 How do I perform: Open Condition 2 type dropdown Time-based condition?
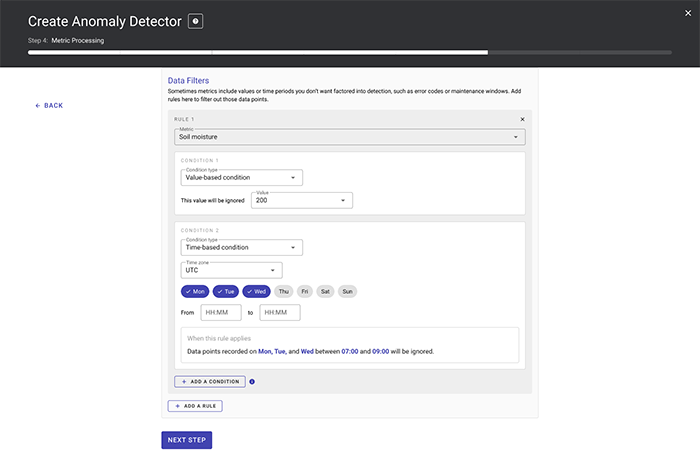click(x=242, y=247)
